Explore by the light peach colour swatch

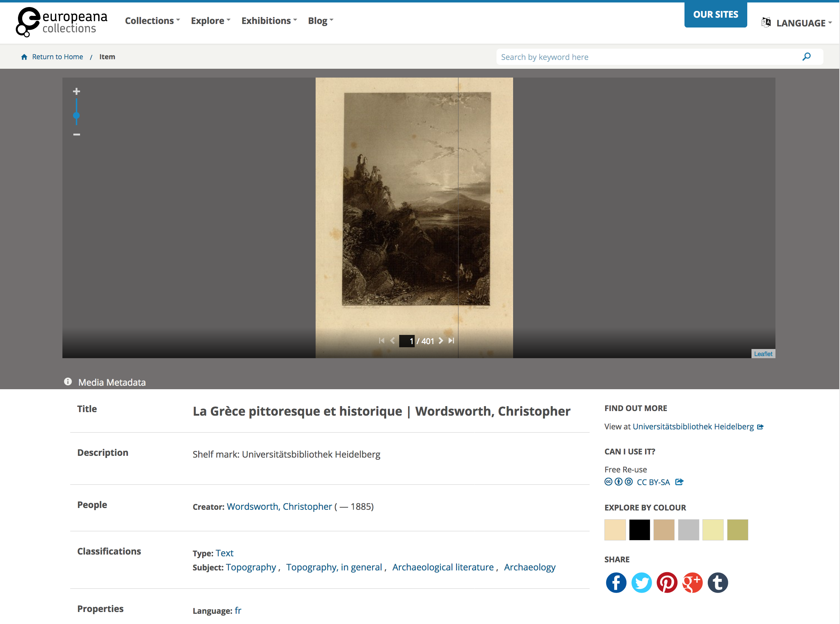(615, 530)
